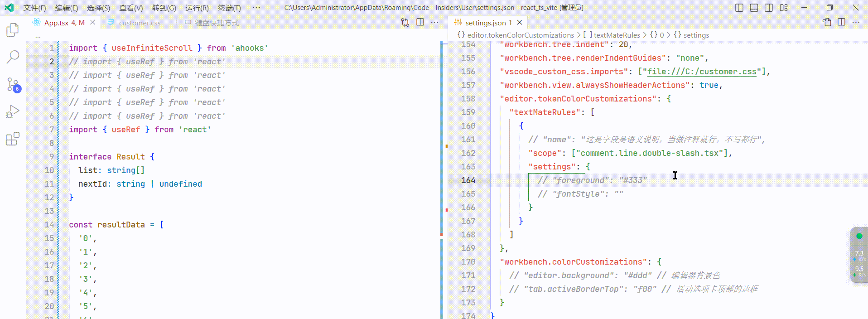868x319 pixels.
Task: Toggle the primary side bar visibility
Action: (739, 8)
